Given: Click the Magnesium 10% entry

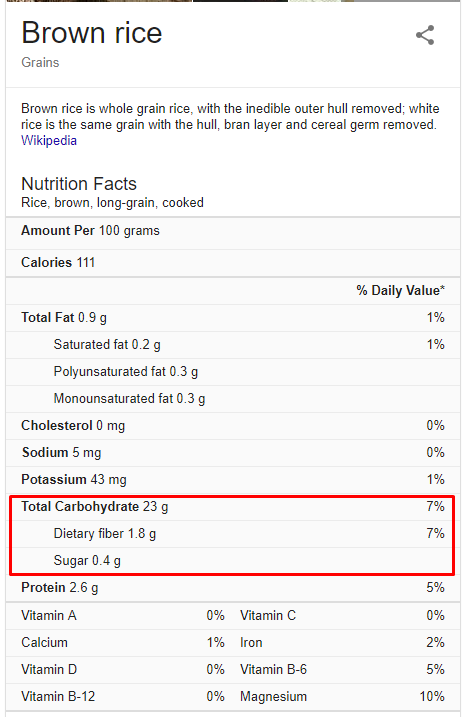Looking at the screenshot, I should [342, 697].
